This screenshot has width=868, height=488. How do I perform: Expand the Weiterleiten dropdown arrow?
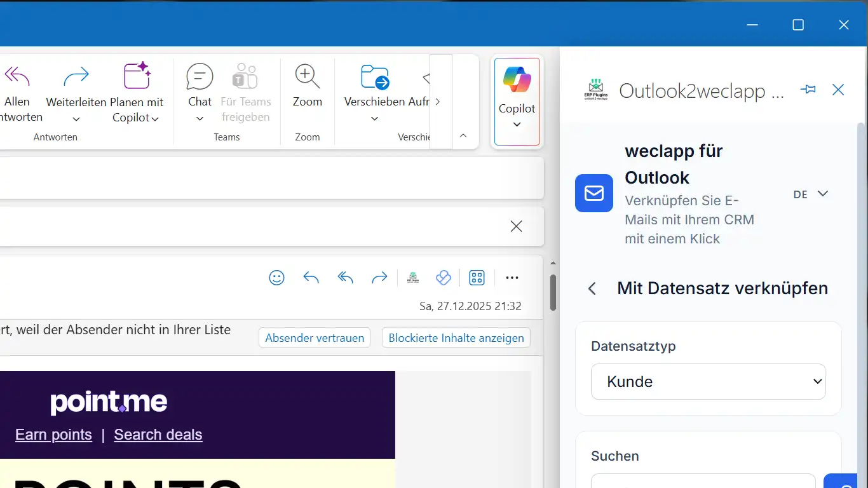coord(76,118)
